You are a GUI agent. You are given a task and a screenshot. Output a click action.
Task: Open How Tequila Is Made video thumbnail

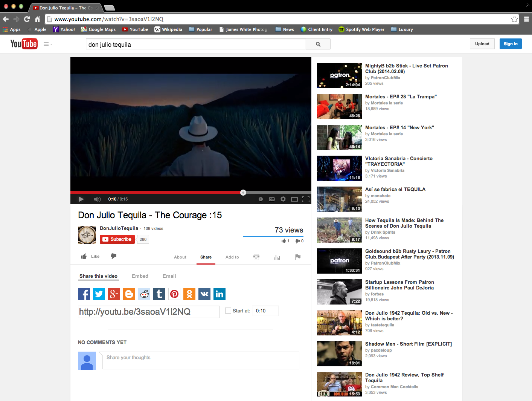pos(340,230)
